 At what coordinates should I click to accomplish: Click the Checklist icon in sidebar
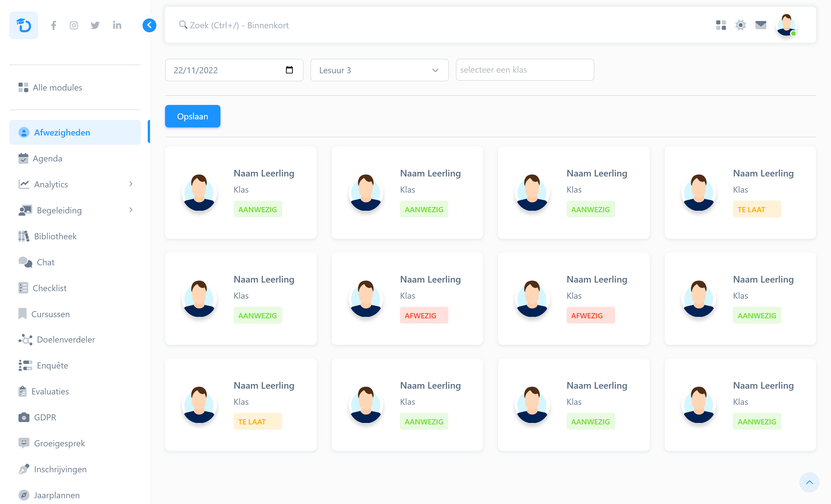pyautogui.click(x=23, y=288)
